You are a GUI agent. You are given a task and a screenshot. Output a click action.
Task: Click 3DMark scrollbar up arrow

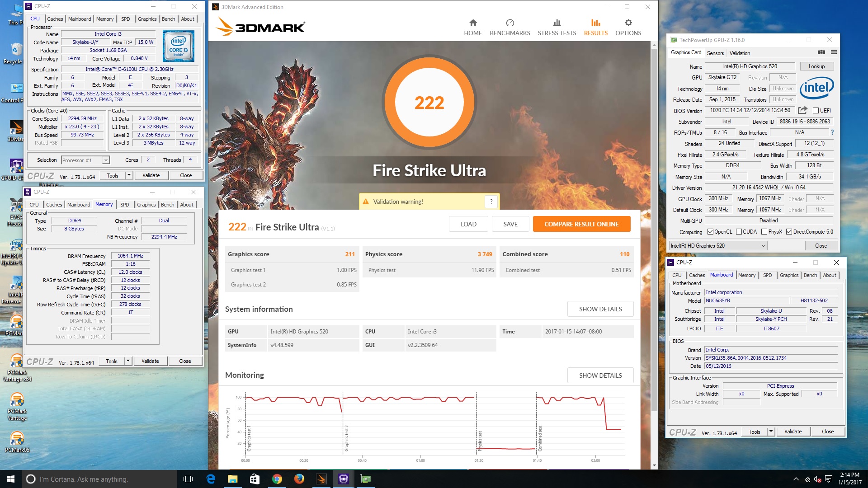654,45
